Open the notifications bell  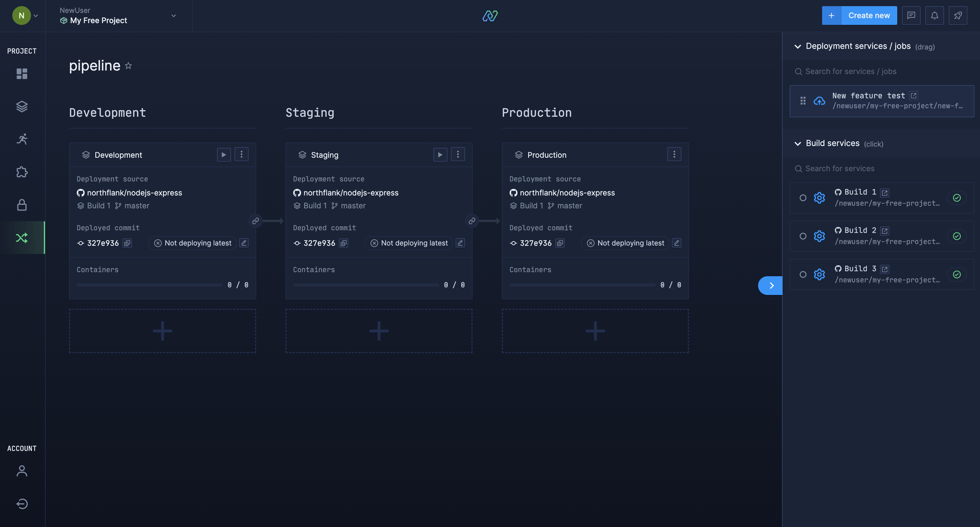(x=935, y=16)
